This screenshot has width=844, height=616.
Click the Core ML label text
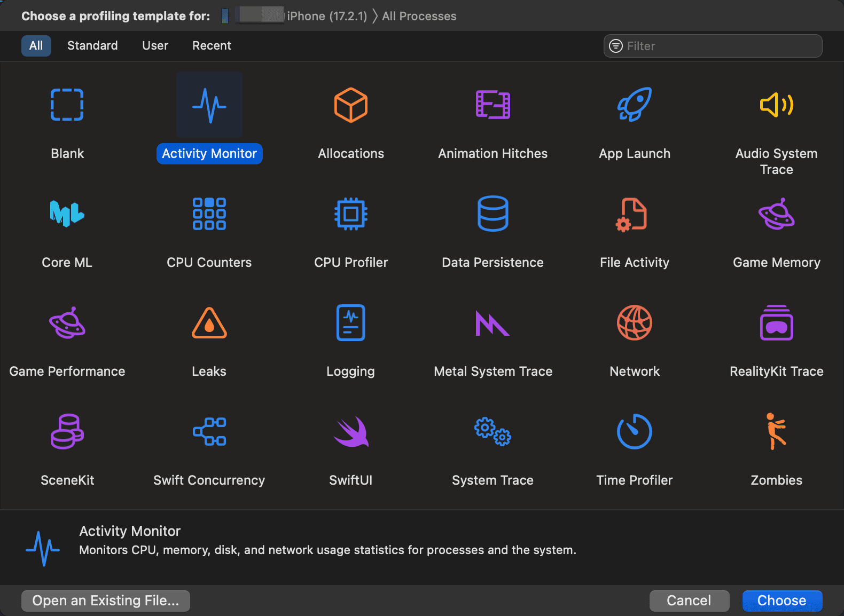[67, 263]
